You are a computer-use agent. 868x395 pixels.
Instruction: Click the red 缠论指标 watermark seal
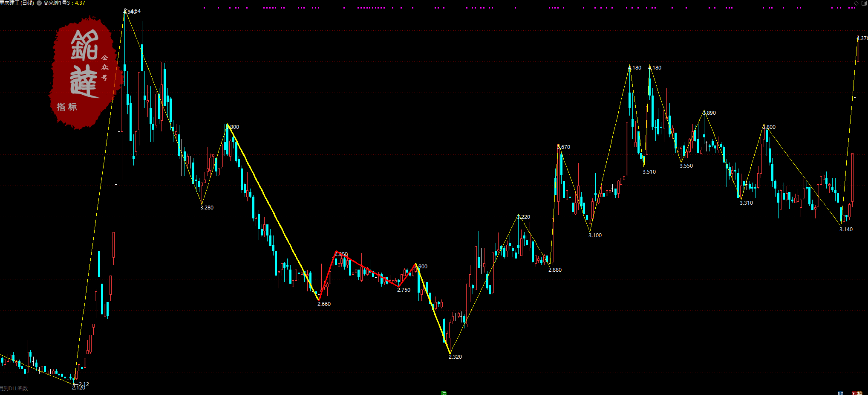[83, 72]
